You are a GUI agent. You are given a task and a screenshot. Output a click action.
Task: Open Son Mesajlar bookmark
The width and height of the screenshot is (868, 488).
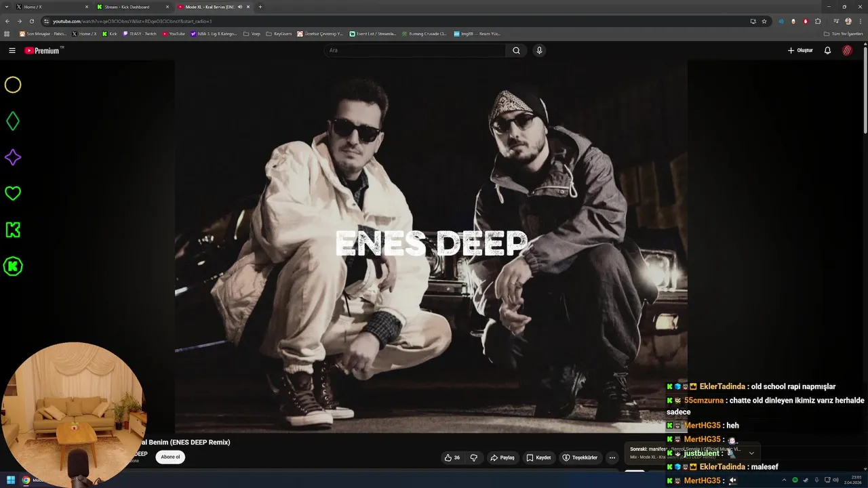click(x=43, y=33)
